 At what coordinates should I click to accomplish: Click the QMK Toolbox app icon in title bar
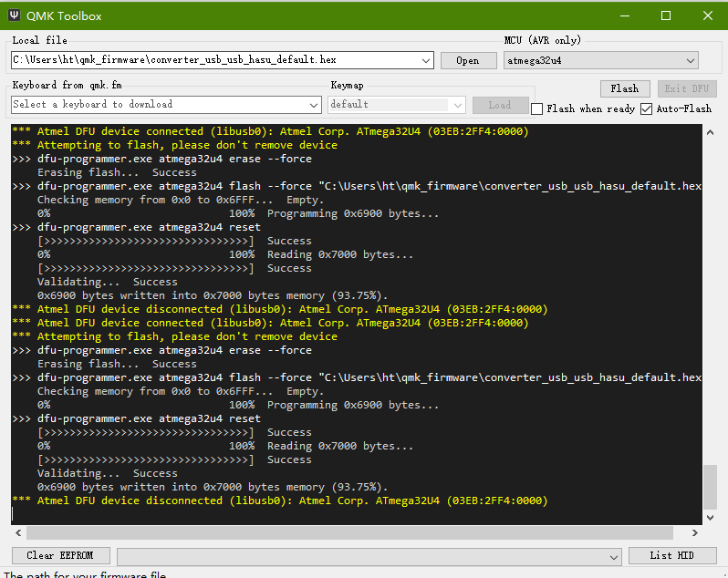point(14,15)
